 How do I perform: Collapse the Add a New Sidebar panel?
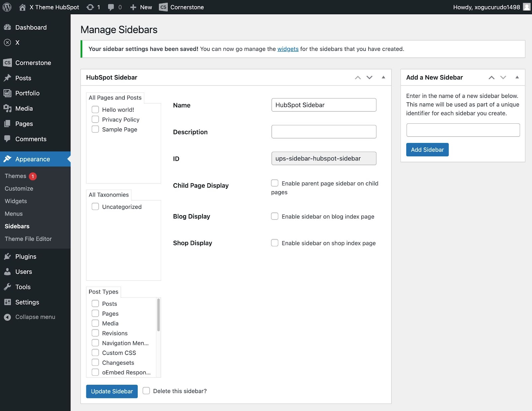point(517,77)
